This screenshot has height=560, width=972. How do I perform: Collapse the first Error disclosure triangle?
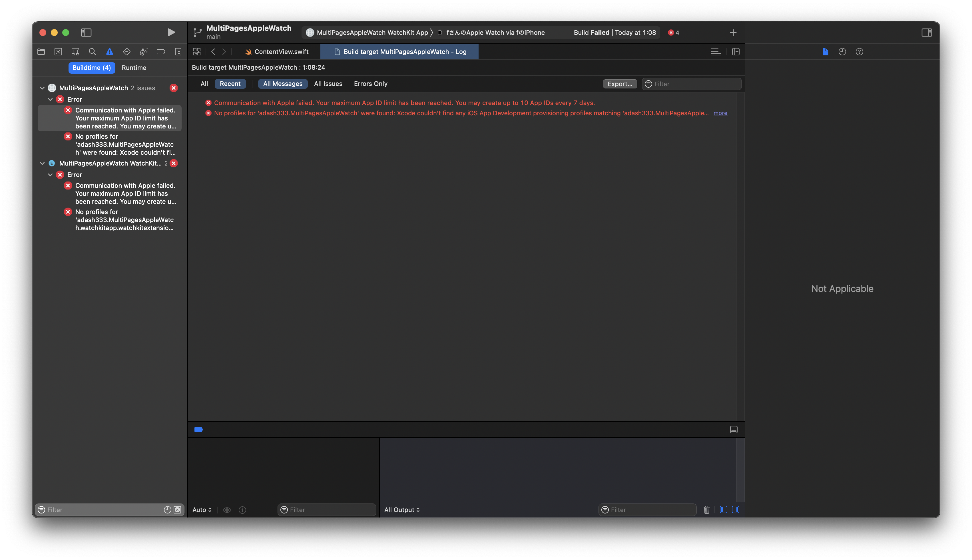[51, 99]
